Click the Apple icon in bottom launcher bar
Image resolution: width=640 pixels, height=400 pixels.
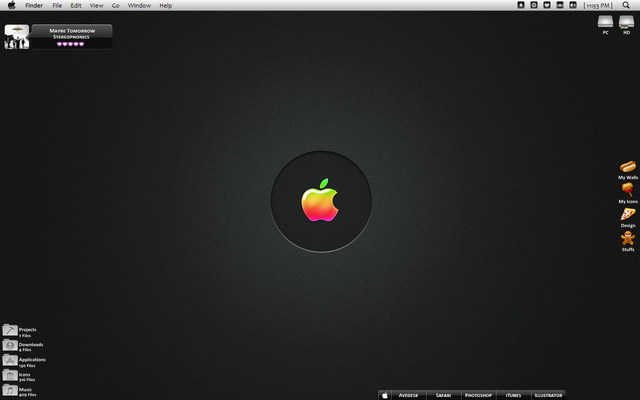[x=384, y=395]
